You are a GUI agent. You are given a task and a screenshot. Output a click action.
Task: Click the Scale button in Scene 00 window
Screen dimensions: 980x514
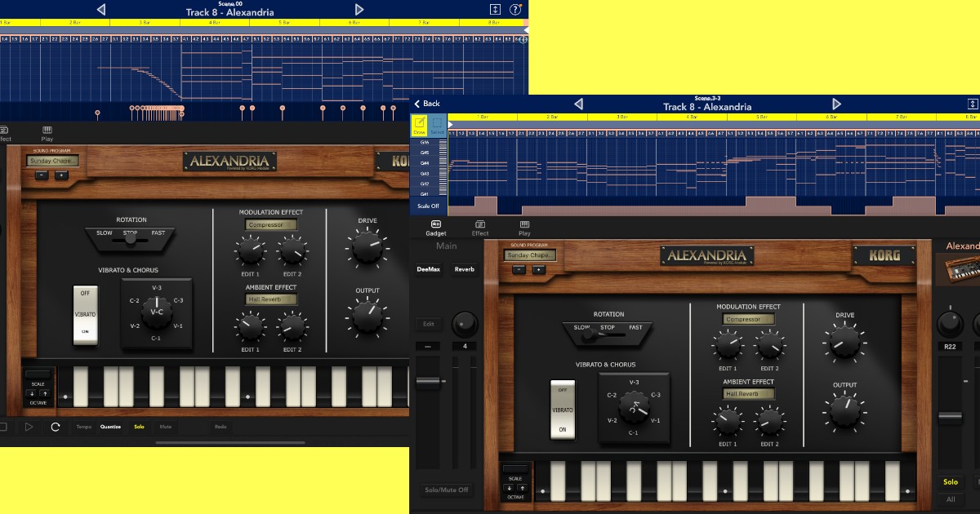(38, 375)
